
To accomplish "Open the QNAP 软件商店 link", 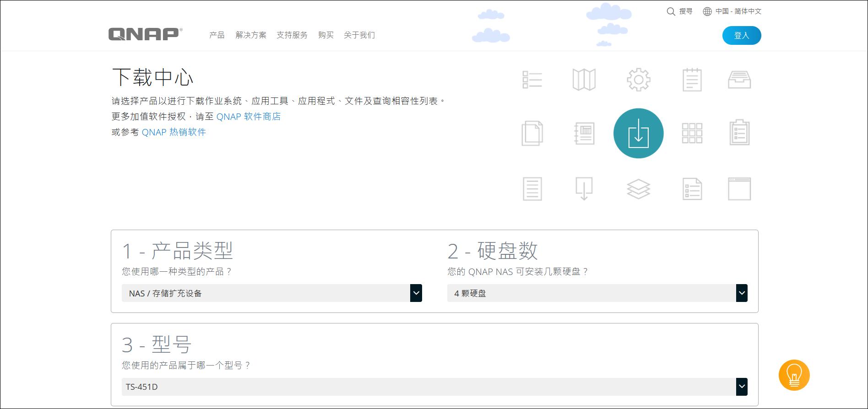I will (248, 116).
